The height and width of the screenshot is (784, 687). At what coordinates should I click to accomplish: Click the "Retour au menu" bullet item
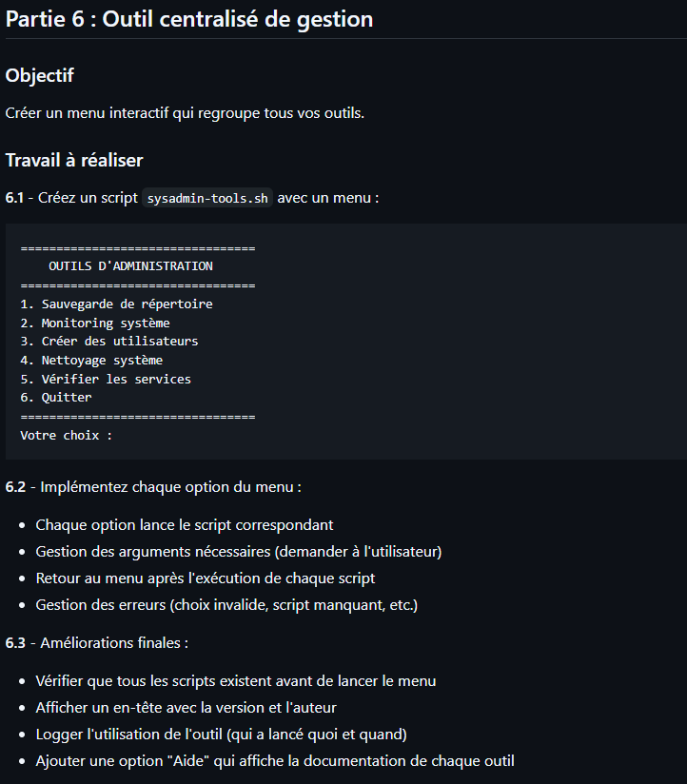click(206, 578)
